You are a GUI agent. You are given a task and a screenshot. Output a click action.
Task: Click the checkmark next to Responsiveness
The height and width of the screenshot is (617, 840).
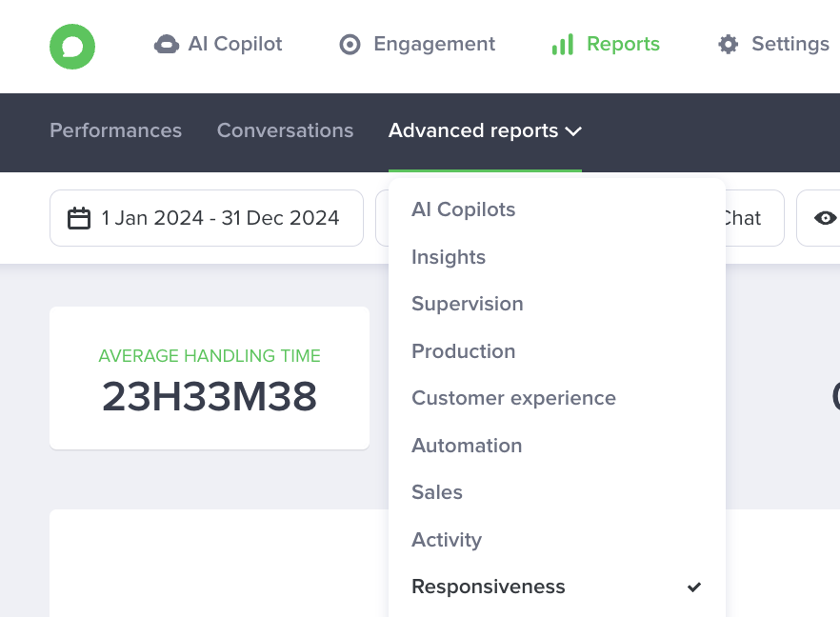tap(694, 587)
